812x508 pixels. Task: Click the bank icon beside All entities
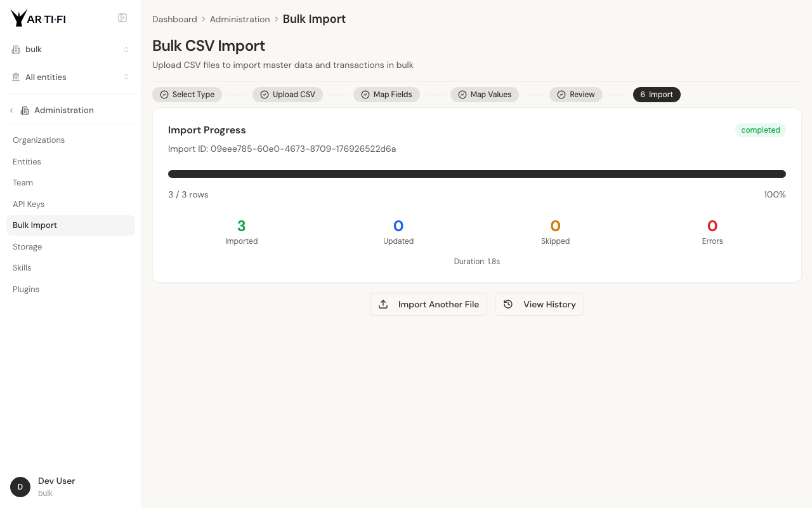[x=16, y=77]
